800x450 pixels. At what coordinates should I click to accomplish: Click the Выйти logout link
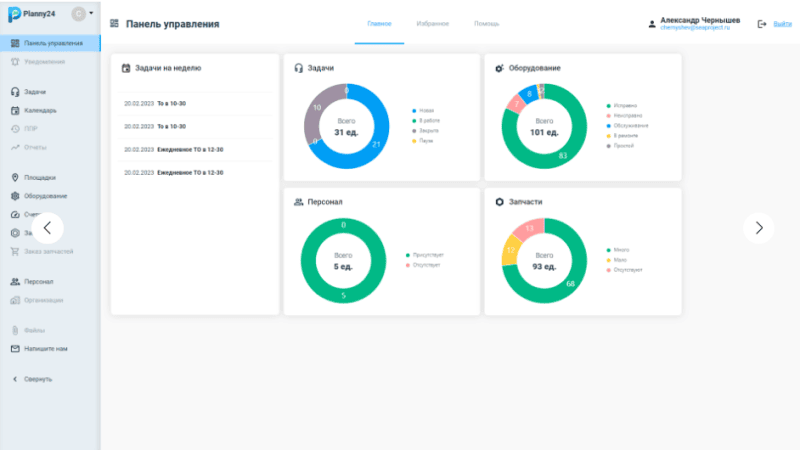782,24
